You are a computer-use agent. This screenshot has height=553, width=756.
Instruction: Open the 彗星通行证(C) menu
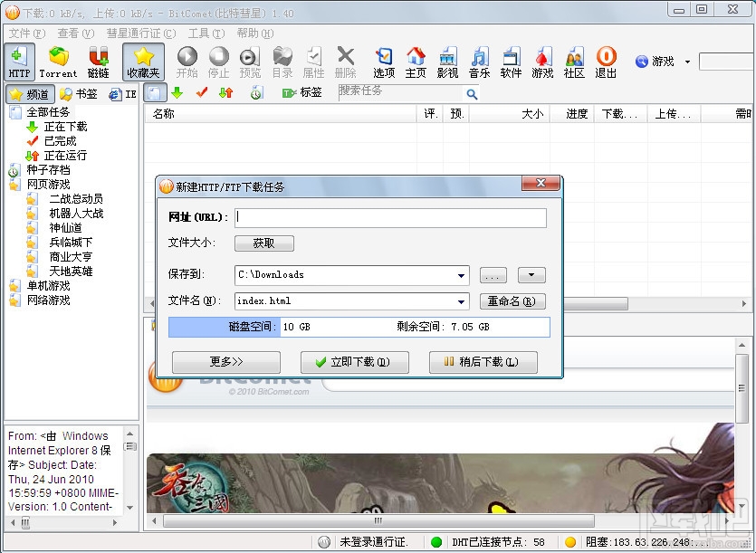point(141,33)
